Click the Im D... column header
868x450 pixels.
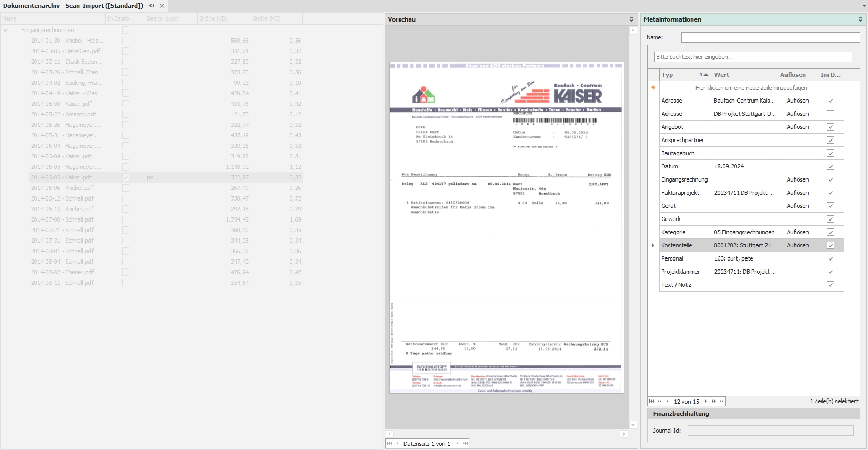point(831,75)
